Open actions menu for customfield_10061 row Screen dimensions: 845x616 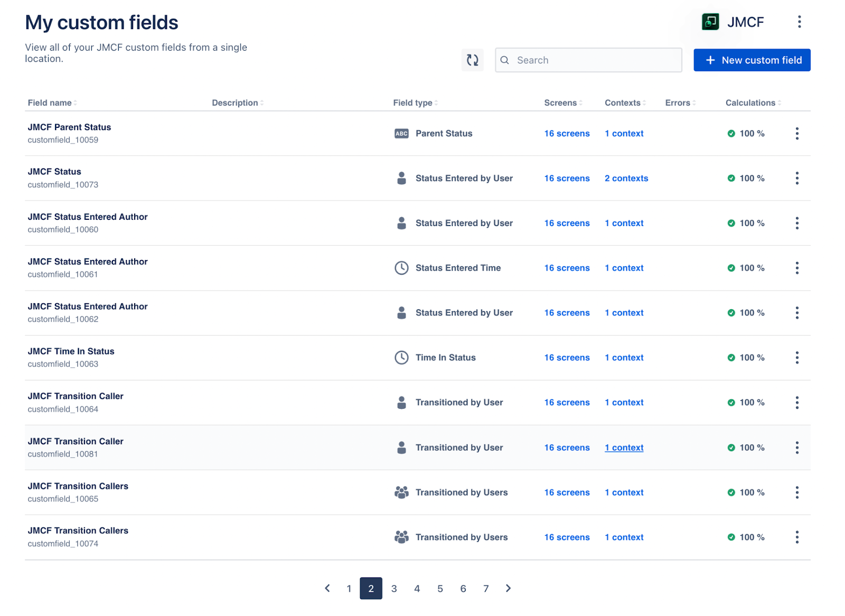point(797,268)
